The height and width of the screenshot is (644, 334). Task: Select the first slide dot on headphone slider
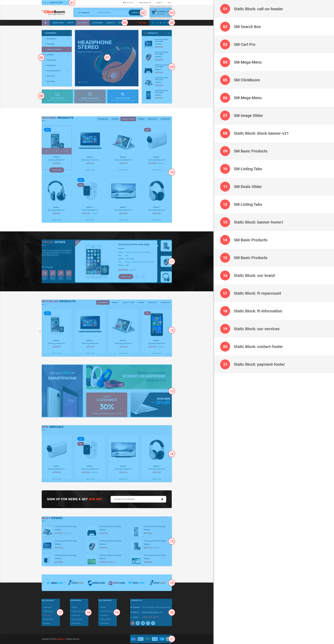coord(79,82)
